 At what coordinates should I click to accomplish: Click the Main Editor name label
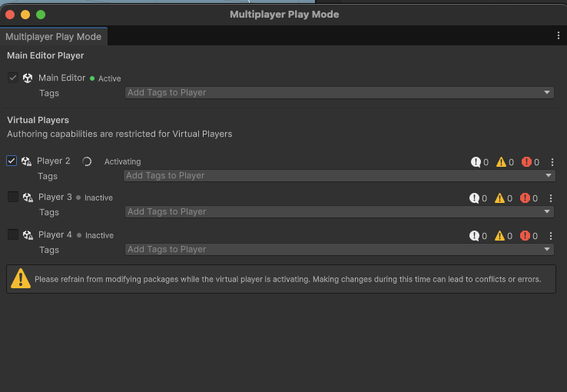pyautogui.click(x=61, y=78)
